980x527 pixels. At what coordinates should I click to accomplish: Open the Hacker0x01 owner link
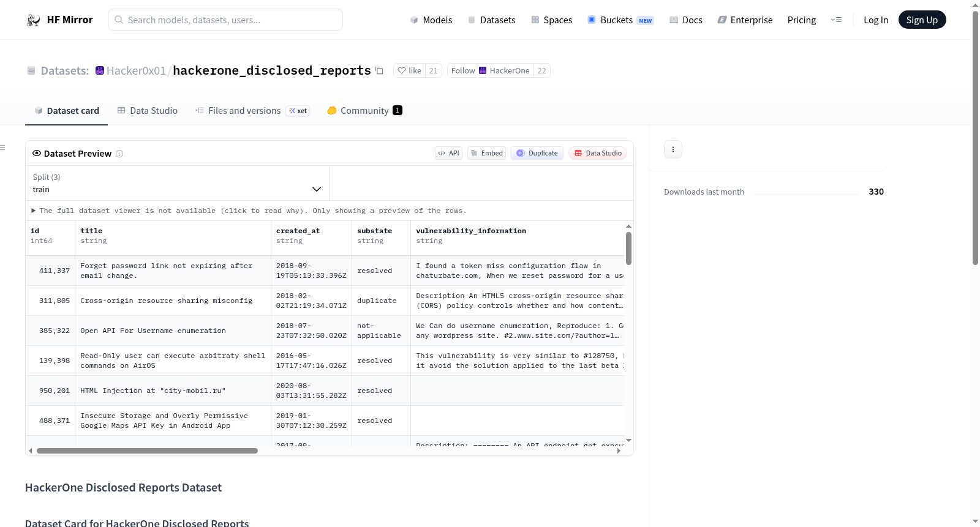pos(136,71)
